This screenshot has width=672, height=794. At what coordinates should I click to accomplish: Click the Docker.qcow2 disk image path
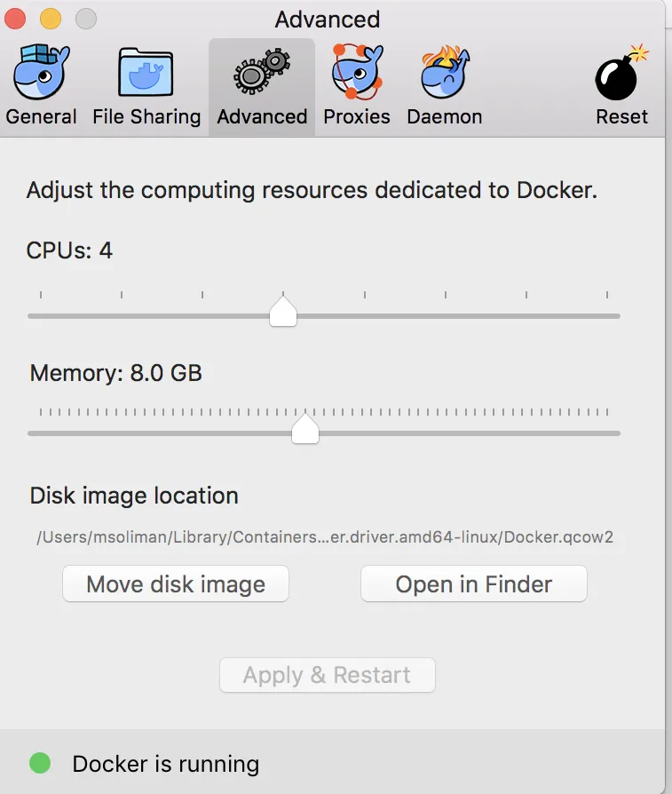[x=325, y=537]
